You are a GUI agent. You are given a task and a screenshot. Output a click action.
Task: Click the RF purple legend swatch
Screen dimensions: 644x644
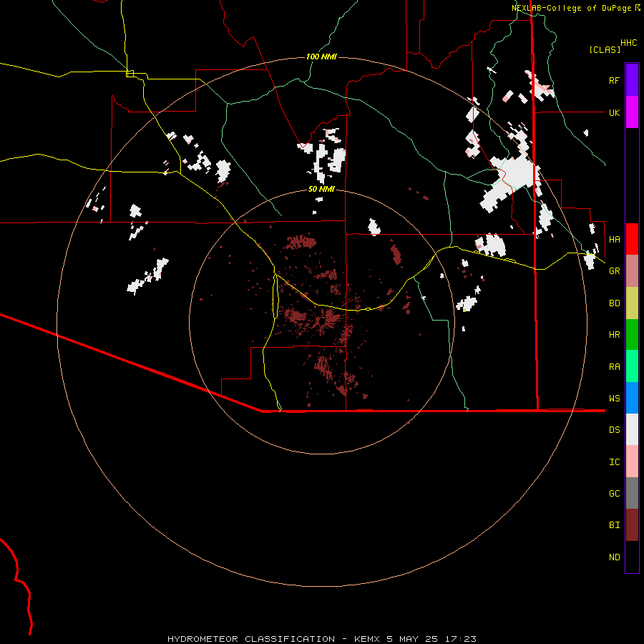632,80
